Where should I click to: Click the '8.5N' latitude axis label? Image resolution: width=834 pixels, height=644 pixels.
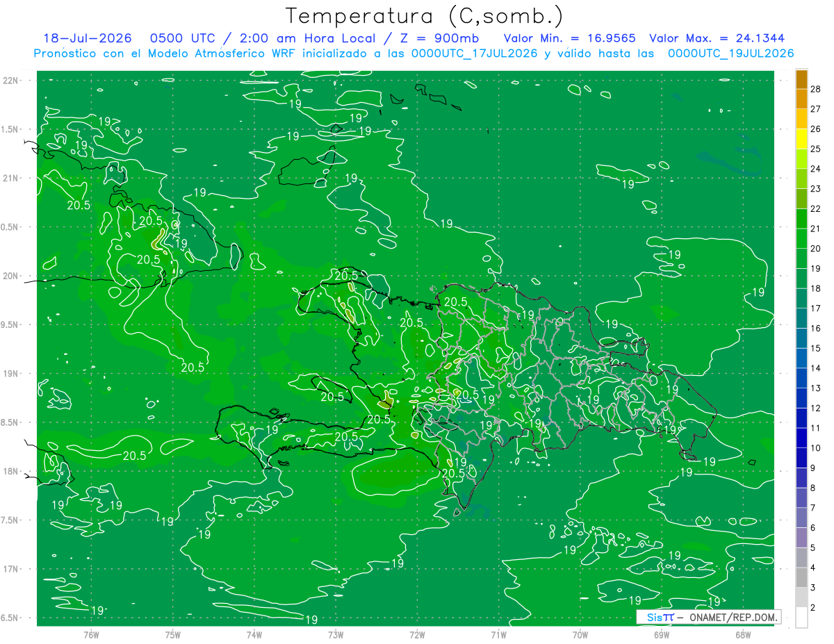point(9,423)
